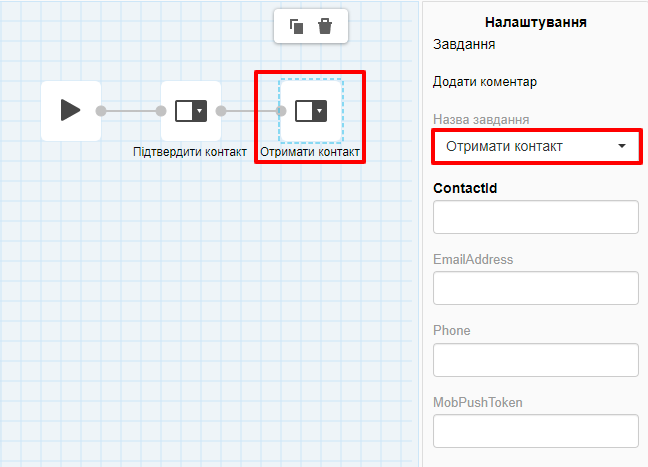
Task: Focus the ContactId input field
Action: (535, 217)
